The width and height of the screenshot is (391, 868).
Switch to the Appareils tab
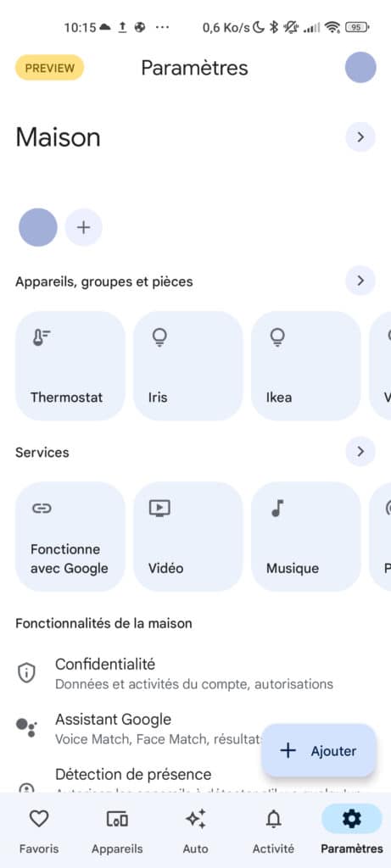(x=117, y=830)
